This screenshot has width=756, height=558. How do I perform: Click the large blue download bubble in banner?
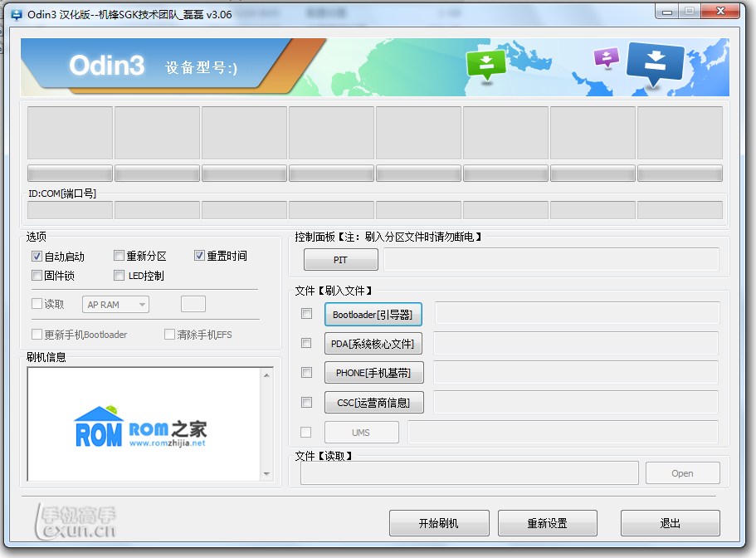[655, 63]
